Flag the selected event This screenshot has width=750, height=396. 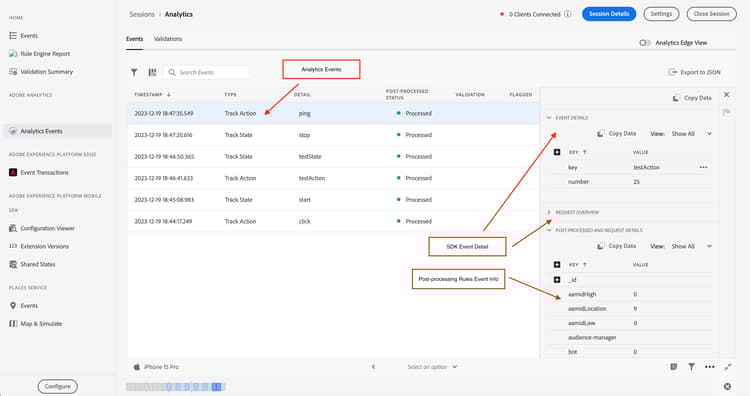tap(727, 112)
